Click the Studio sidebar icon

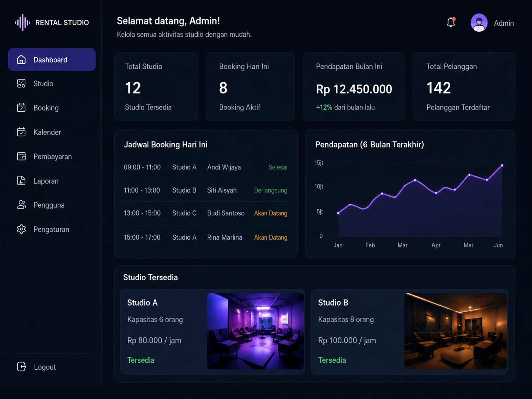(x=21, y=83)
